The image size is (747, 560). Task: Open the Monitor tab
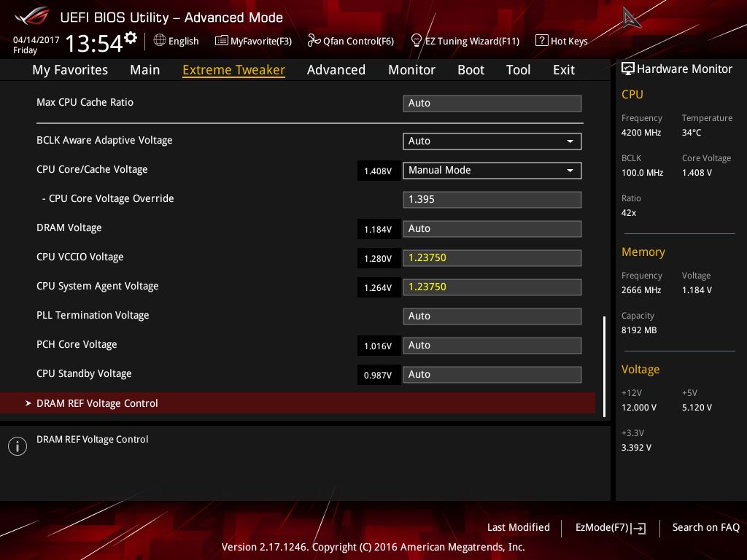(411, 70)
